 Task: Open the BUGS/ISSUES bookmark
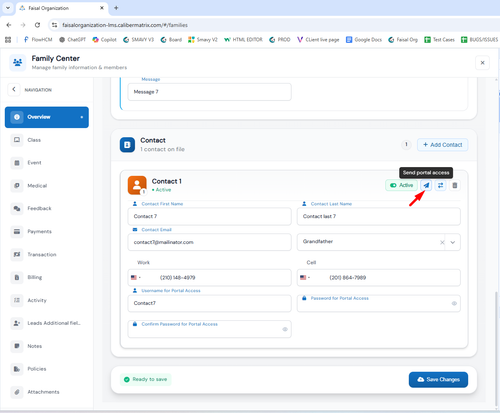480,40
